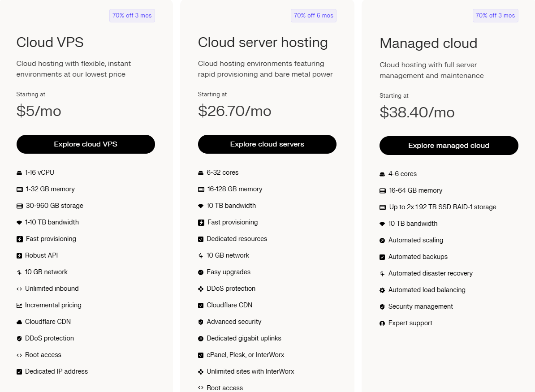Click the gear icon beside Automated load balancing
This screenshot has height=392, width=535.
tap(382, 290)
